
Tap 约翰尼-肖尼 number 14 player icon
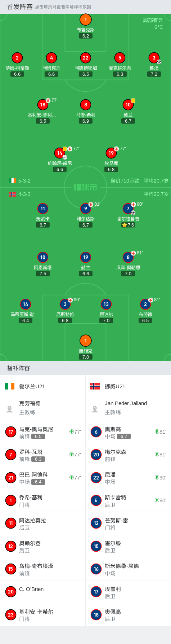(60, 153)
